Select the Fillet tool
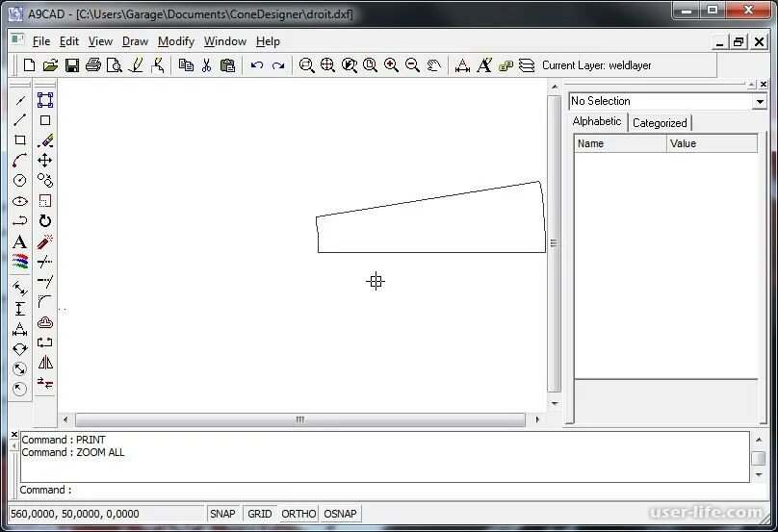This screenshot has width=778, height=532. pos(45,301)
